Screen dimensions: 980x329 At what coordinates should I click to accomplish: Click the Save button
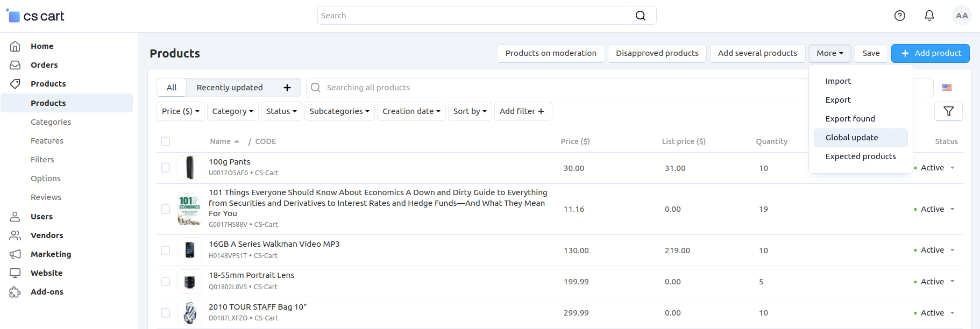pyautogui.click(x=871, y=53)
